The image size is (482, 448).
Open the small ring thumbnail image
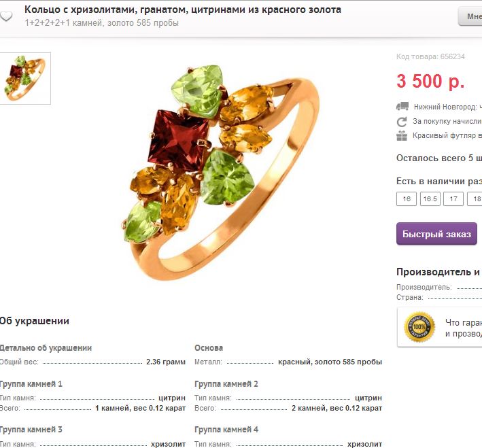25,79
